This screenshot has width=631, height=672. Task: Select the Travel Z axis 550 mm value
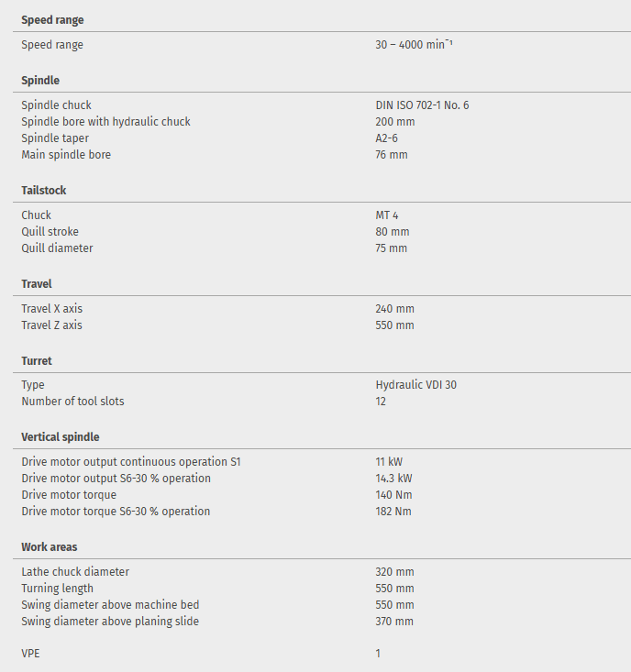click(x=394, y=325)
